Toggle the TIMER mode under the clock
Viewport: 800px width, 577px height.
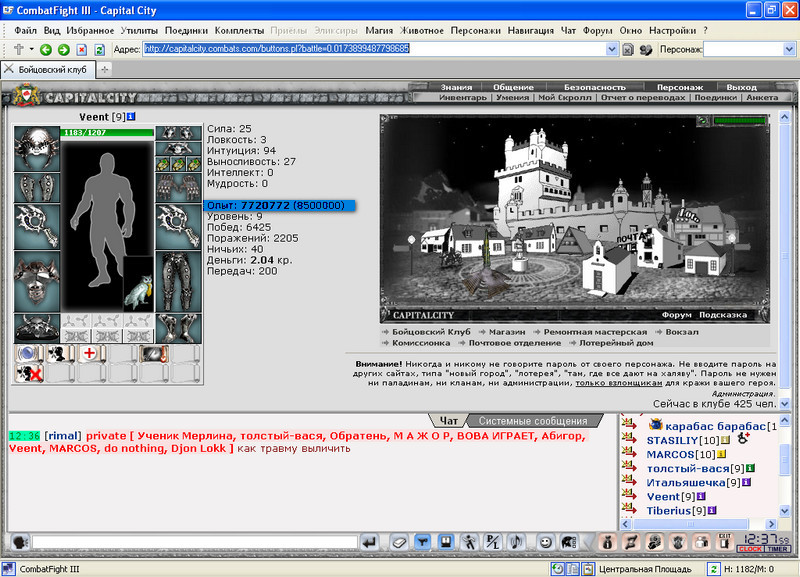click(777, 549)
